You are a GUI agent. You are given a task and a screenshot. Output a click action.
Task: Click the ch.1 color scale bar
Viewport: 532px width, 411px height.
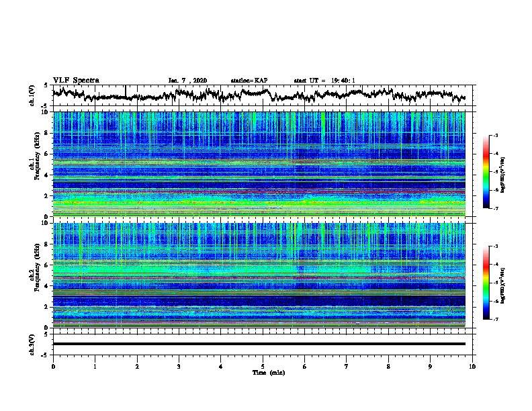[x=486, y=172]
